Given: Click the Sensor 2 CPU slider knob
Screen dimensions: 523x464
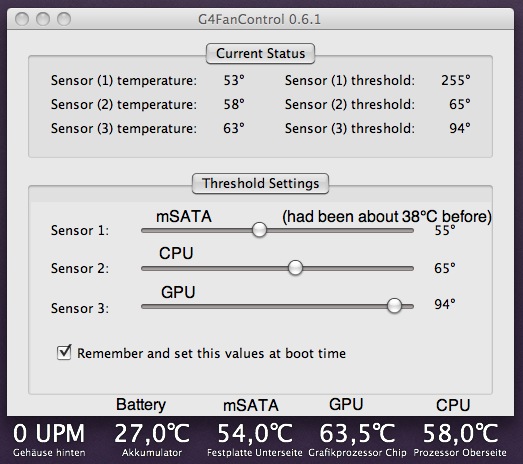Looking at the screenshot, I should (295, 268).
